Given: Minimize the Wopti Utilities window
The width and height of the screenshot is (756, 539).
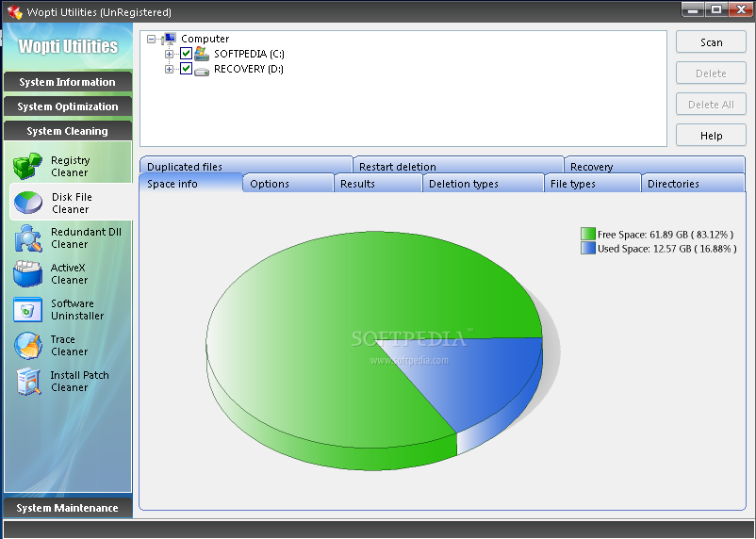Looking at the screenshot, I should [693, 9].
